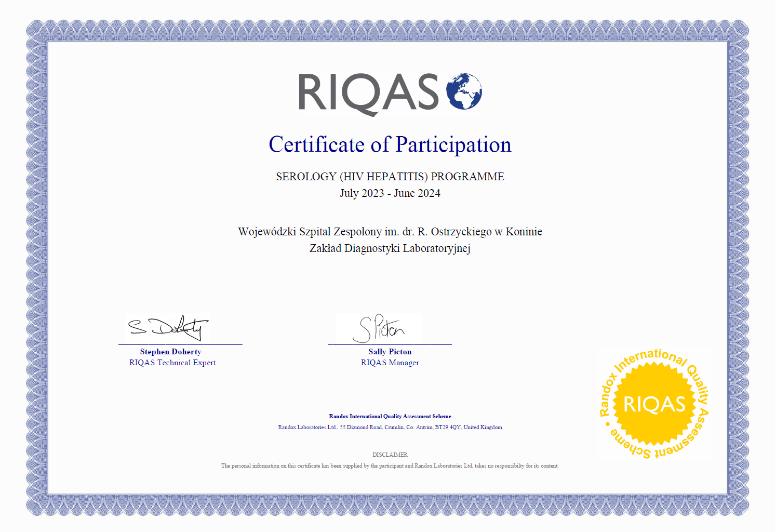Click Stephen Doherty's handwritten signature
Screen dimensions: 776x532
(168, 328)
